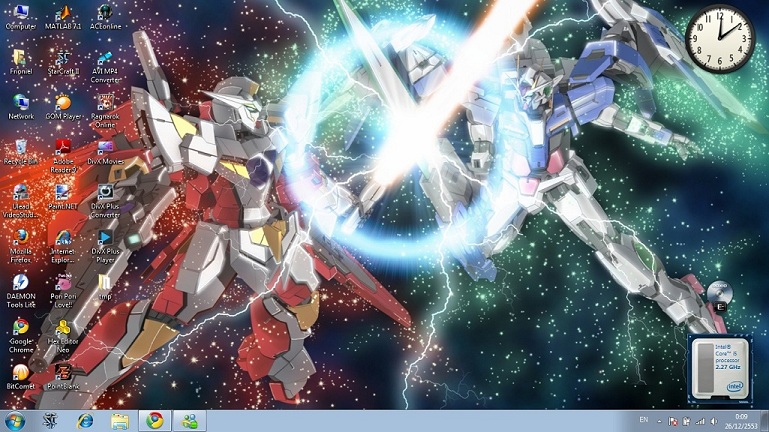Open the DivX Movies shortcut
The image size is (769, 432).
pos(105,152)
